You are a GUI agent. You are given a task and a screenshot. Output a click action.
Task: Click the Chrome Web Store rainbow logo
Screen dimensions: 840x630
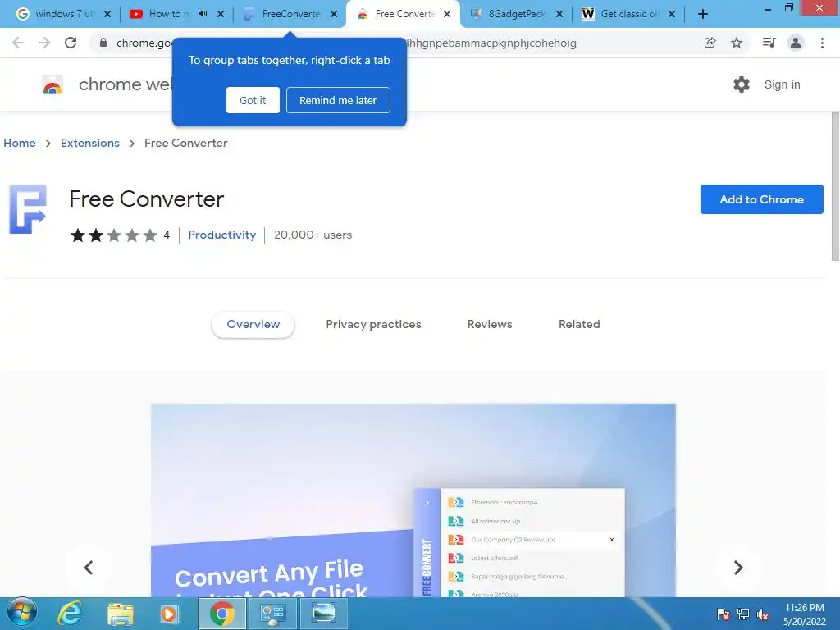coord(52,84)
